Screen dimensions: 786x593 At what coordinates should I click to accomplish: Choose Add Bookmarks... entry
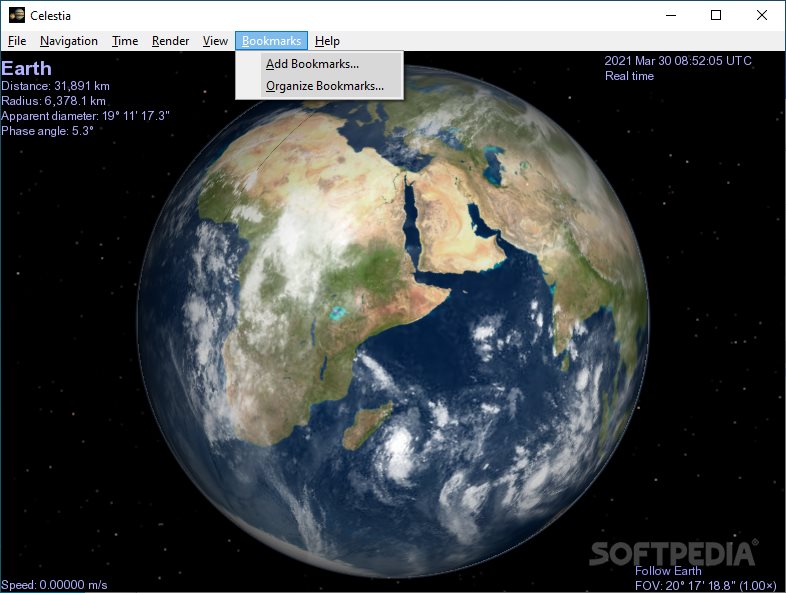[x=319, y=64]
